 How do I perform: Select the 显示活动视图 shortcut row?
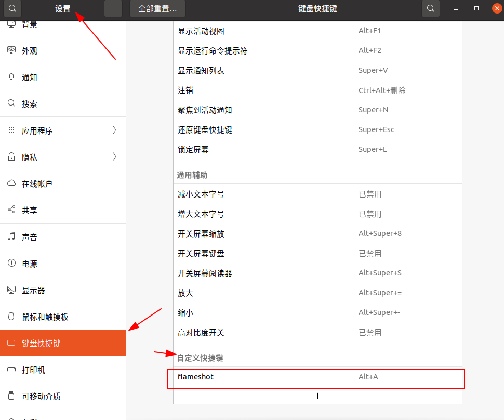pos(317,31)
